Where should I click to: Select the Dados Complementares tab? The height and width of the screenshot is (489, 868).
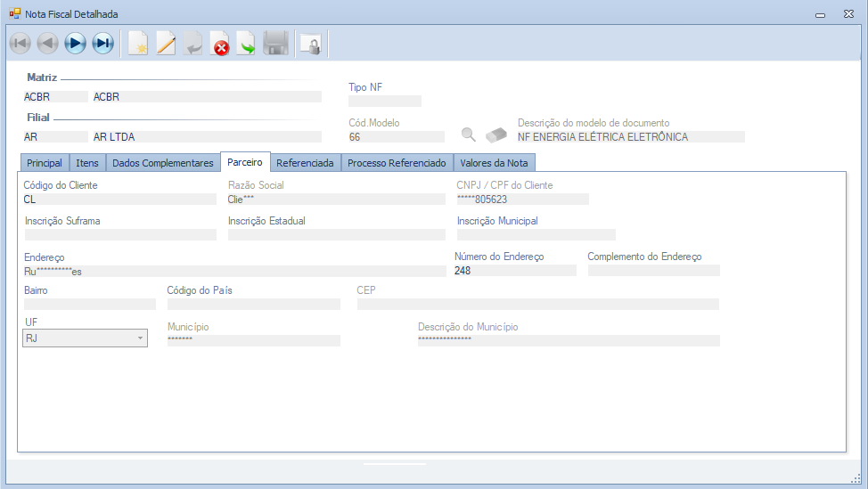point(163,163)
